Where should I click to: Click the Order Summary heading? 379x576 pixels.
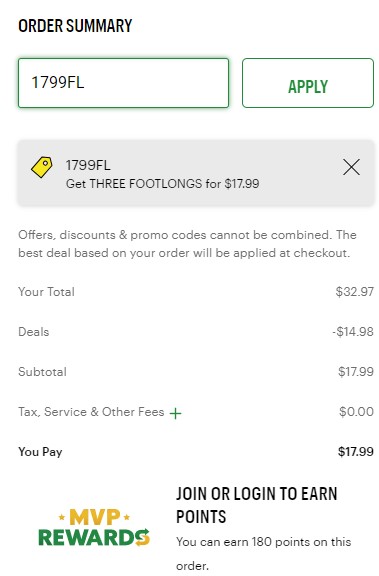pos(75,26)
